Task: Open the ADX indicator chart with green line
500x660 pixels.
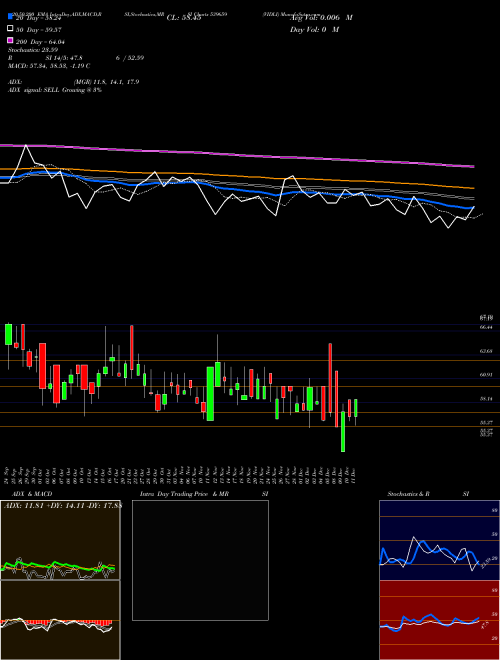Action: [x=60, y=540]
